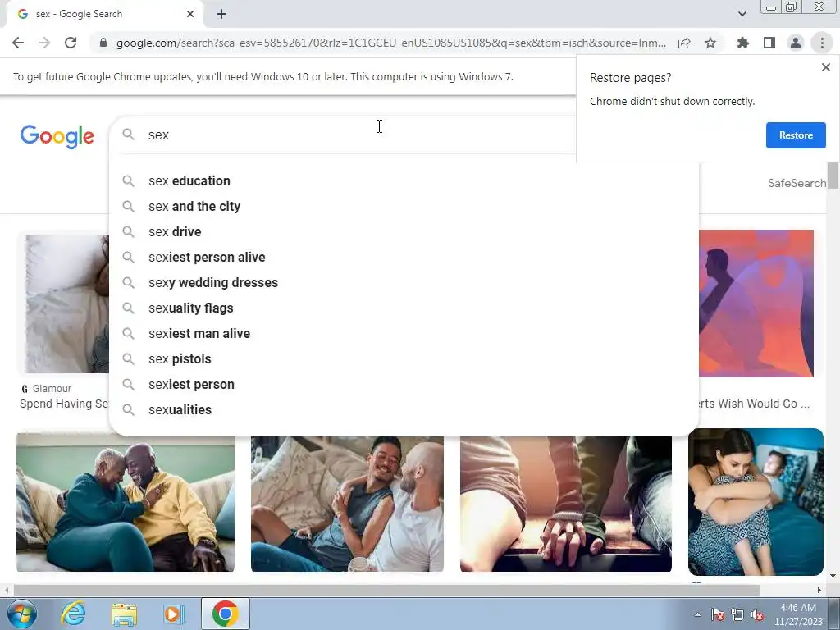Viewport: 840px width, 630px height.
Task: Choose the 'sex education' suggestion
Action: [x=404, y=181]
